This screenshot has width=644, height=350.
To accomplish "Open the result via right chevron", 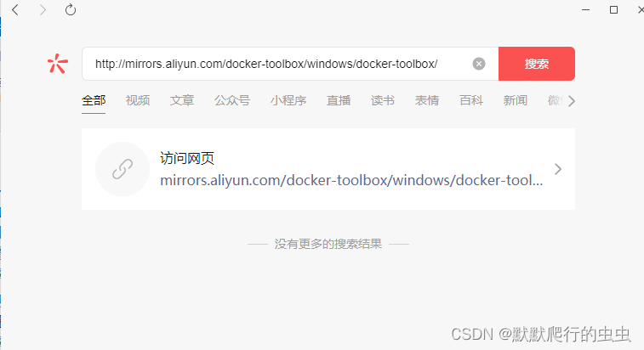I will [557, 169].
